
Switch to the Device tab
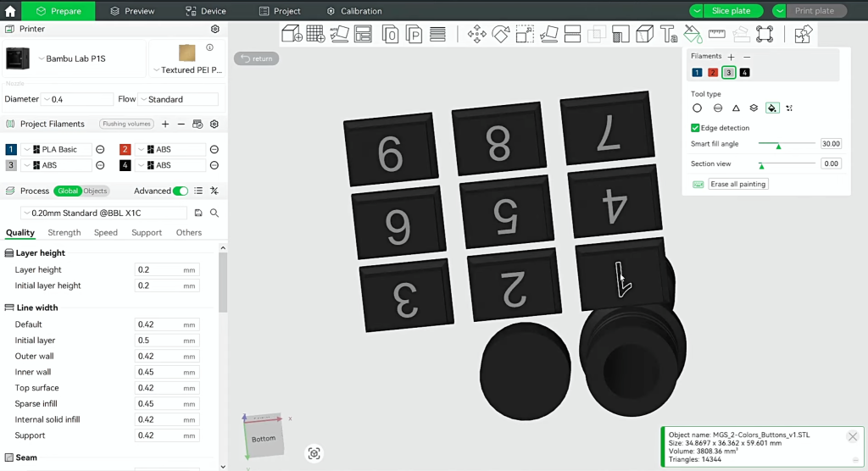pyautogui.click(x=205, y=11)
